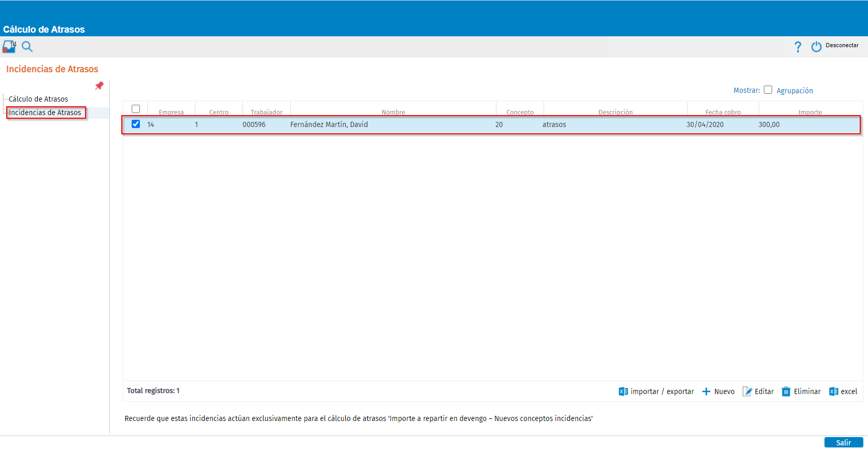Screen dimensions: 868x449
Task: Click the amount cell 300,00
Action: [769, 124]
